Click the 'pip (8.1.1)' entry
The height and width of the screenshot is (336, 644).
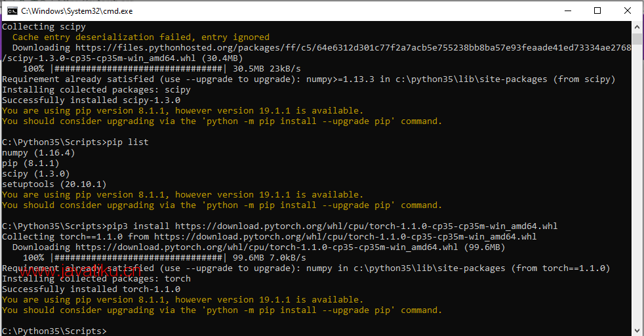[x=31, y=163]
